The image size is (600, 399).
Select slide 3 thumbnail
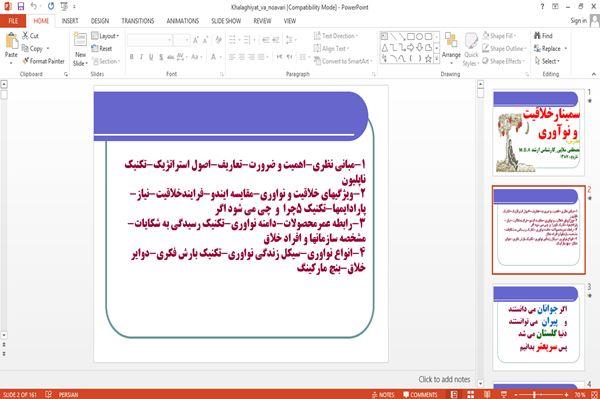coord(538,327)
